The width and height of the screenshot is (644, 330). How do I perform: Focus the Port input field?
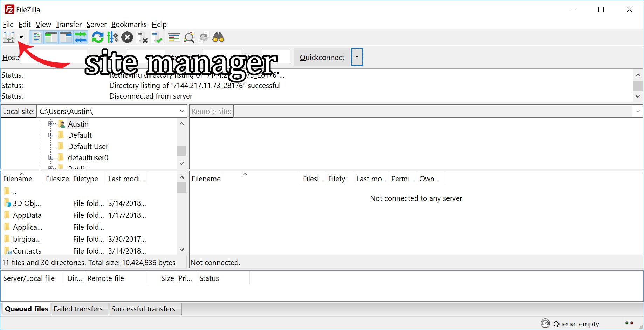(276, 57)
